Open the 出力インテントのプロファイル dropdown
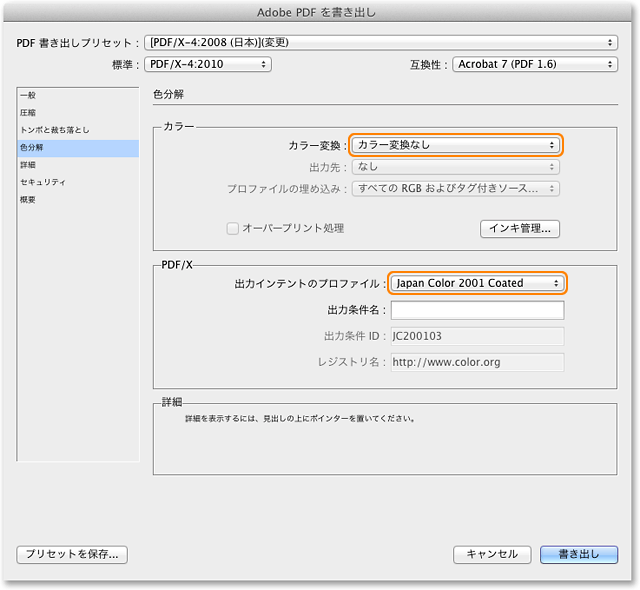 [477, 283]
